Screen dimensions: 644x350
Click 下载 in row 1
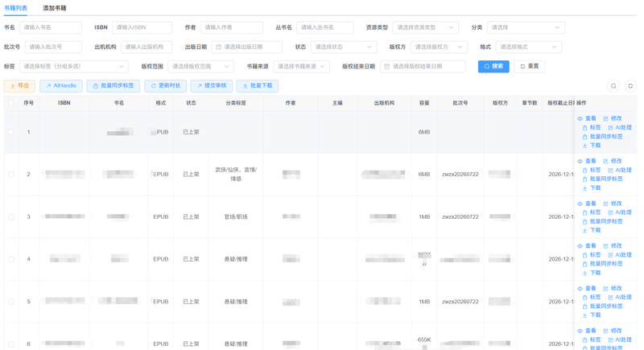tap(592, 146)
